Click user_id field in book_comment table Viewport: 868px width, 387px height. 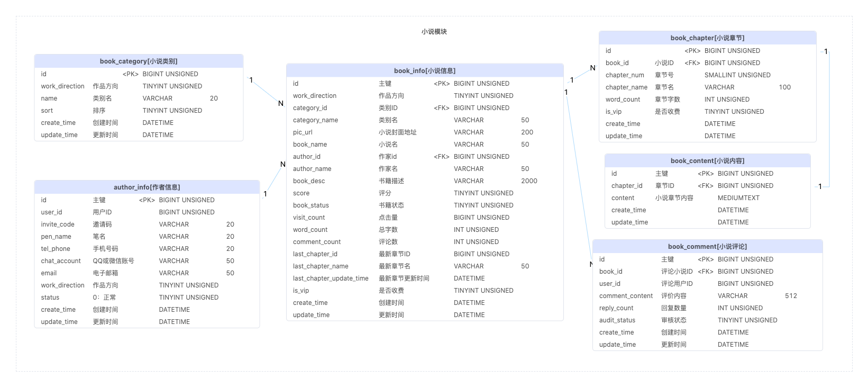pyautogui.click(x=708, y=284)
